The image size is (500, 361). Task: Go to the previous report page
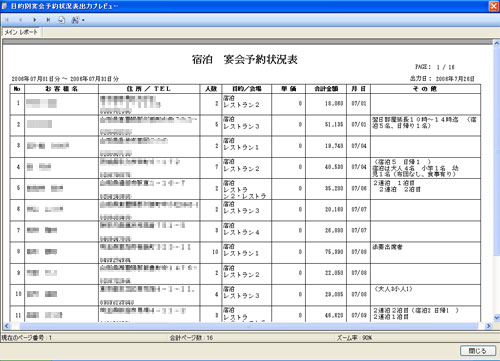(x=20, y=20)
